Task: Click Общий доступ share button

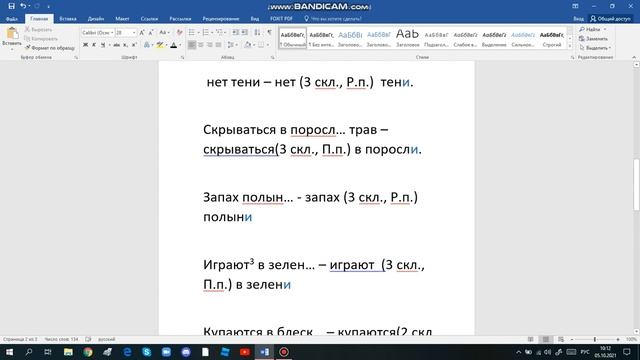Action: pos(610,19)
